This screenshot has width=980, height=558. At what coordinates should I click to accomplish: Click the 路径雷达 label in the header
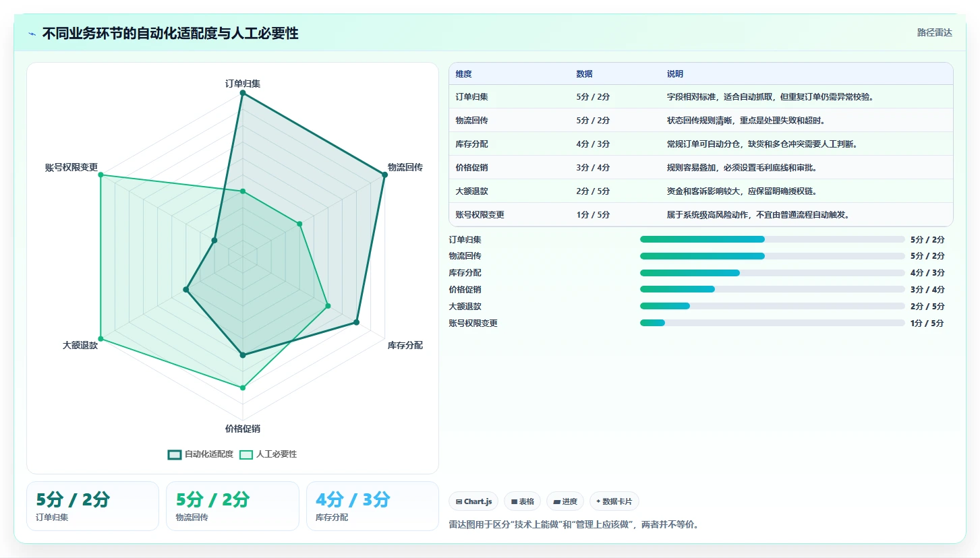934,32
